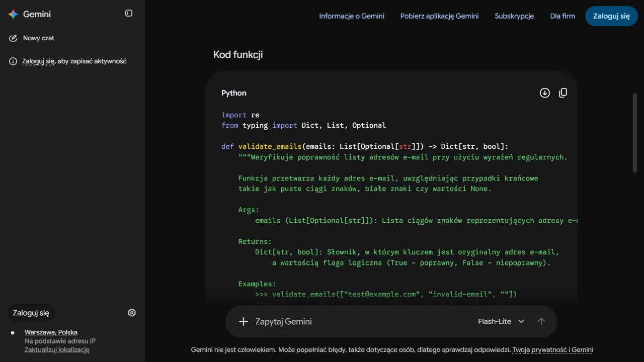Viewport: 644px width, 362px height.
Task: Open Informacje o Gemini in the top navigation
Action: pos(352,16)
